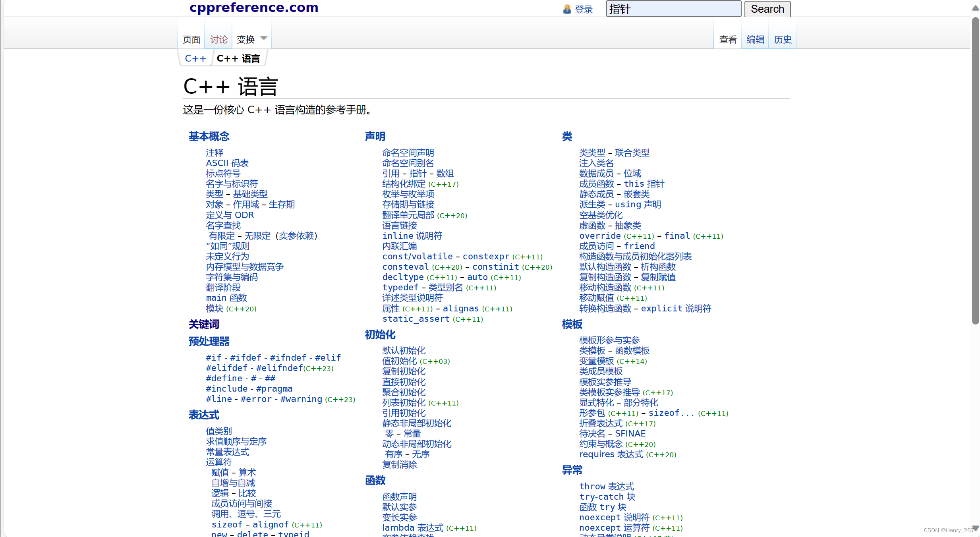Viewport: 980px width, 537px height.
Task: Open the ASCII 码表 link
Action: point(227,163)
